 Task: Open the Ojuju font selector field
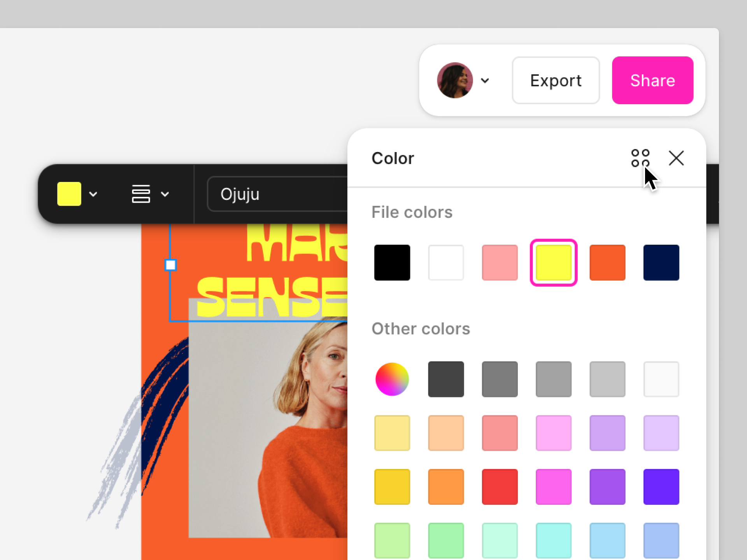[x=278, y=194]
